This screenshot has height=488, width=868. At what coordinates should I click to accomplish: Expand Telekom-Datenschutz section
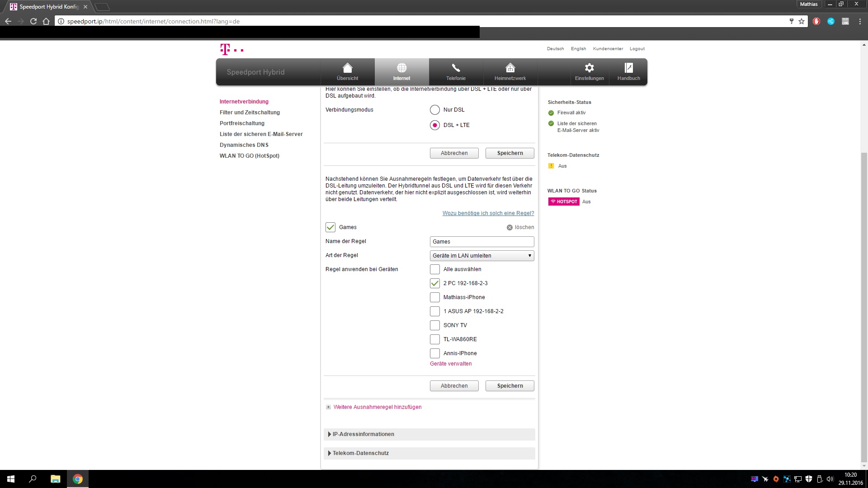[429, 453]
